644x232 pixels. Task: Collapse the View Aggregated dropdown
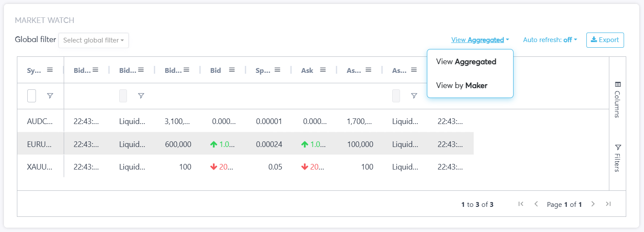click(480, 40)
